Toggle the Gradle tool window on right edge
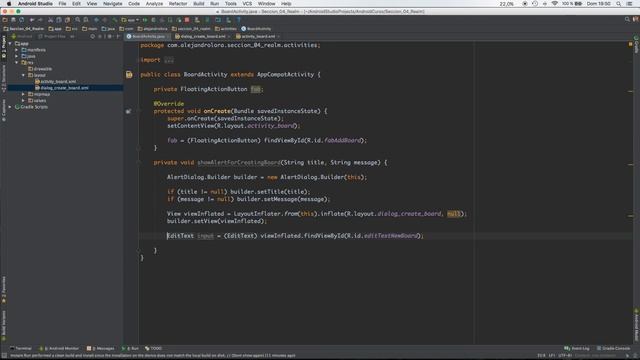The width and height of the screenshot is (640, 360). (x=636, y=45)
